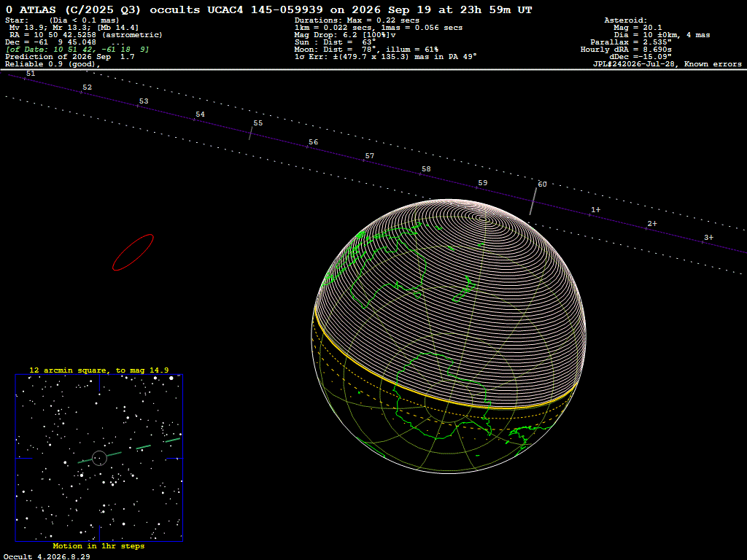The height and width of the screenshot is (560, 747).
Task: Click Antarctica's outline near globe bottom
Action: 443,395
